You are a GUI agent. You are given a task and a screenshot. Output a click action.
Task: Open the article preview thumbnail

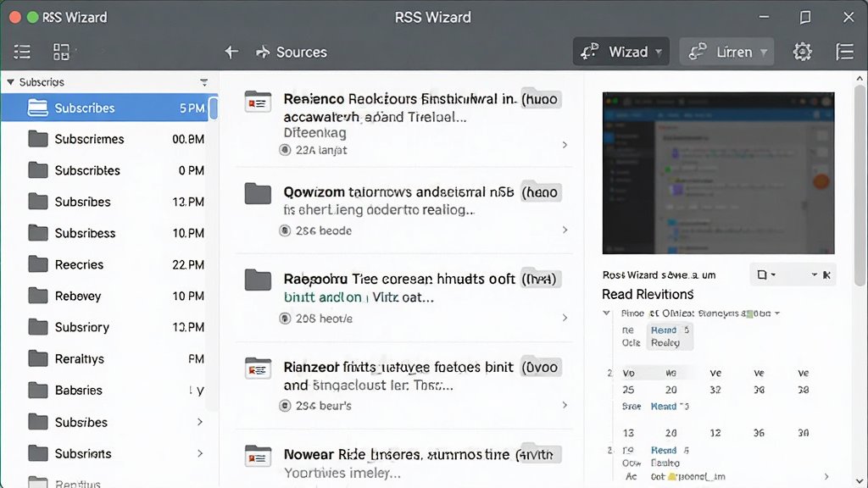point(718,173)
